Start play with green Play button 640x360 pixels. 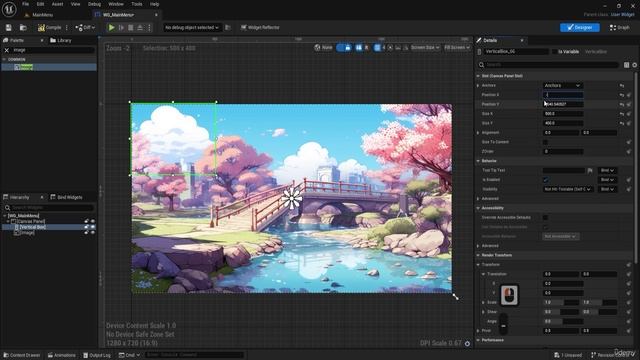111,27
